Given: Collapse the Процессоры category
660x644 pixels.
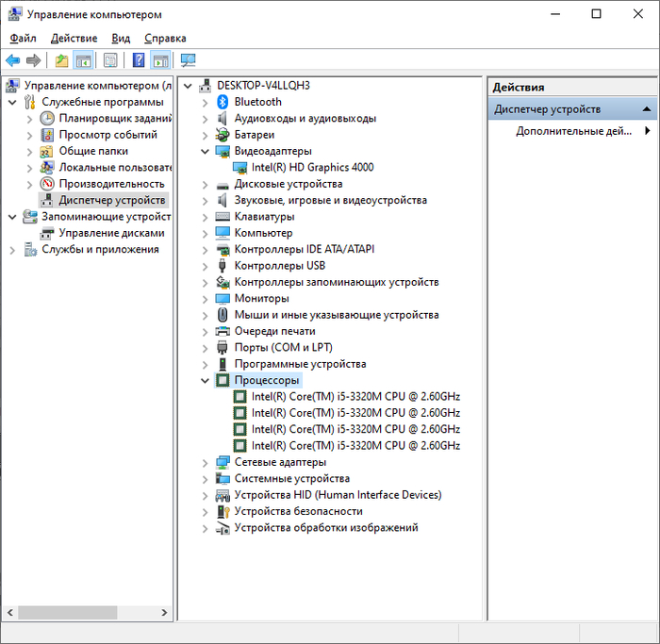Looking at the screenshot, I should (206, 381).
